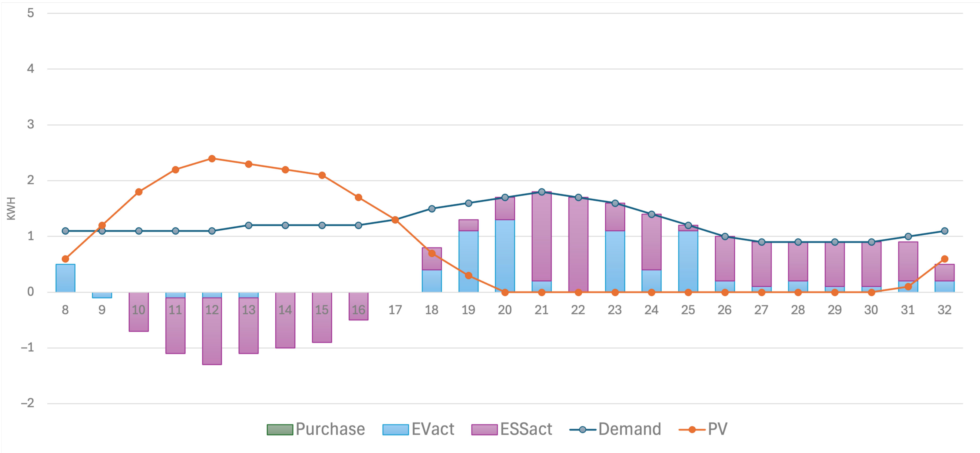Image resolution: width=980 pixels, height=453 pixels.
Task: Click the EVact blue bar at hour 20
Action: [x=505, y=256]
